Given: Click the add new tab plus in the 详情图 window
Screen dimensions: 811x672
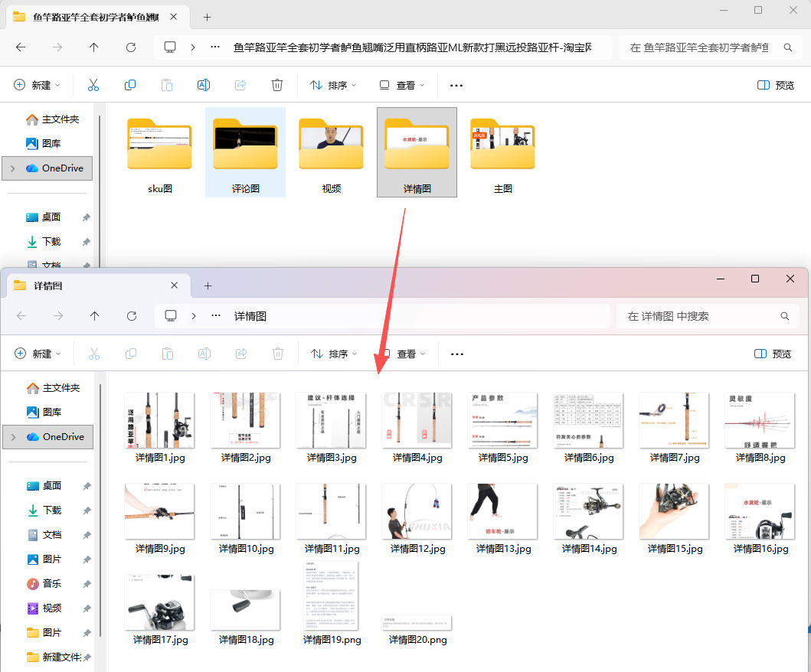Looking at the screenshot, I should pyautogui.click(x=208, y=285).
